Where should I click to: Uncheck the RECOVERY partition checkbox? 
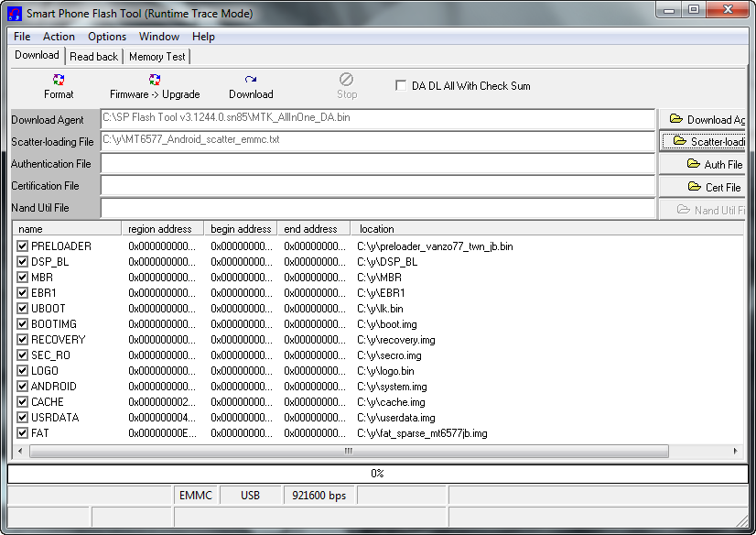click(22, 339)
